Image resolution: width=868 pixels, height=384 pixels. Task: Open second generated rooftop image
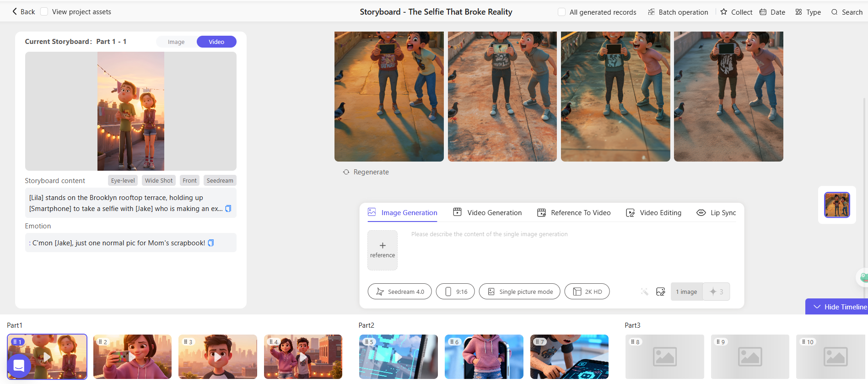coord(502,97)
